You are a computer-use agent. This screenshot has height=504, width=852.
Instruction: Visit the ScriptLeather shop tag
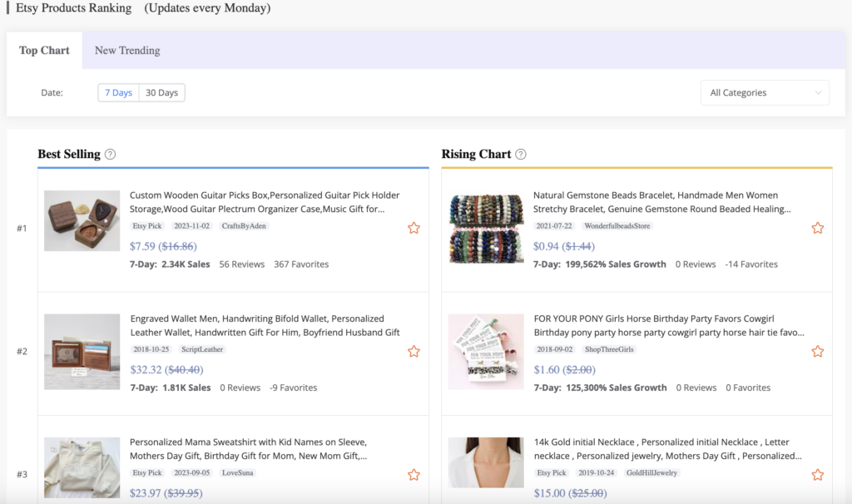click(202, 349)
